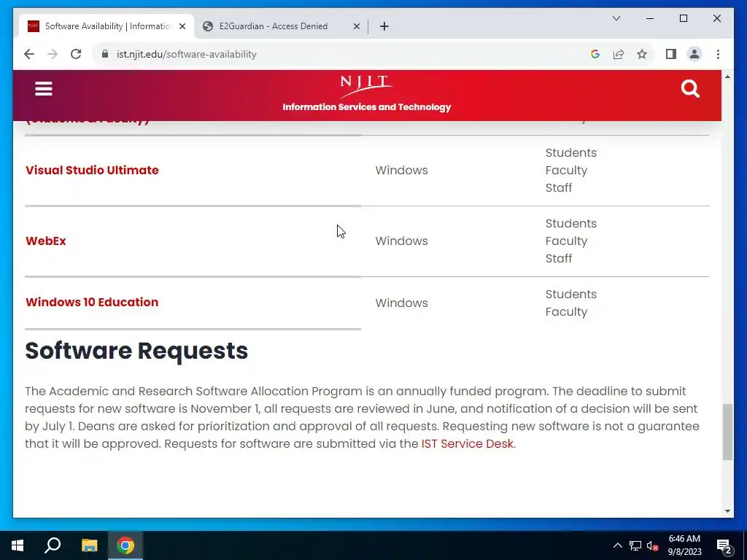This screenshot has width=747, height=560.
Task: Click Staff in the WebEx row
Action: [x=558, y=259]
